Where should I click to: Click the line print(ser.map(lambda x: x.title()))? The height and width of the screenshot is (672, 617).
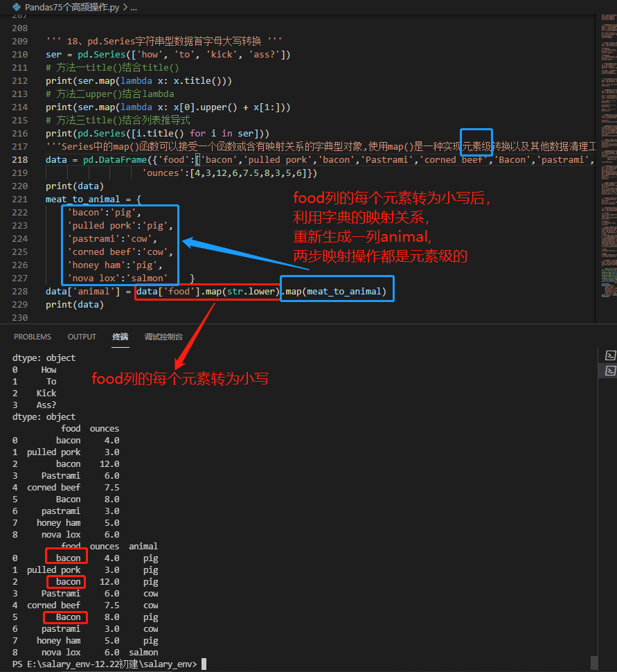point(138,81)
